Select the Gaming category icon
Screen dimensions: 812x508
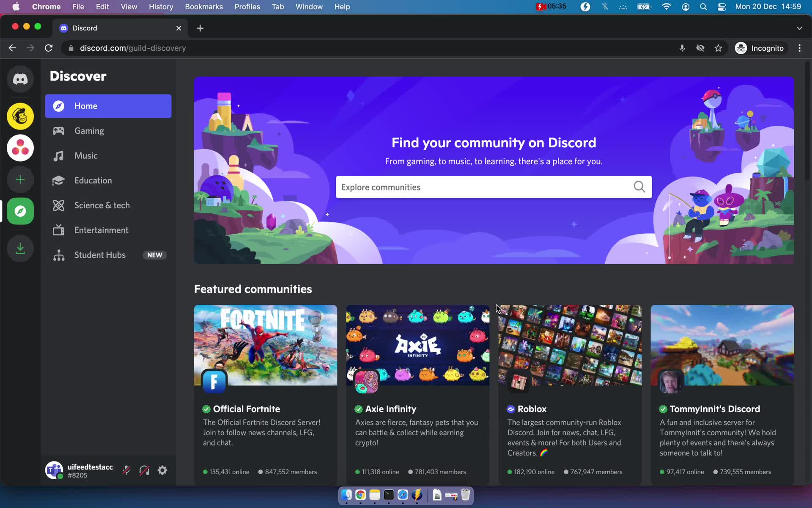click(x=58, y=130)
